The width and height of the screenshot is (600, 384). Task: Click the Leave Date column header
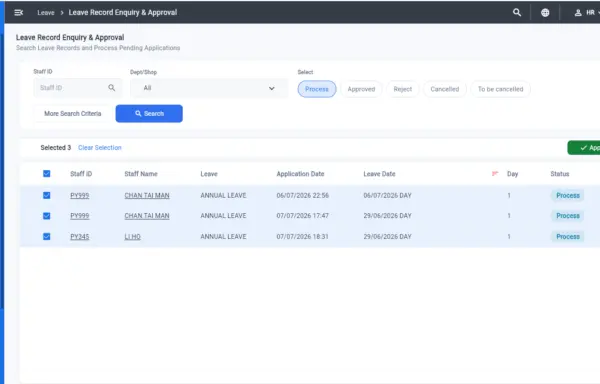pos(379,174)
